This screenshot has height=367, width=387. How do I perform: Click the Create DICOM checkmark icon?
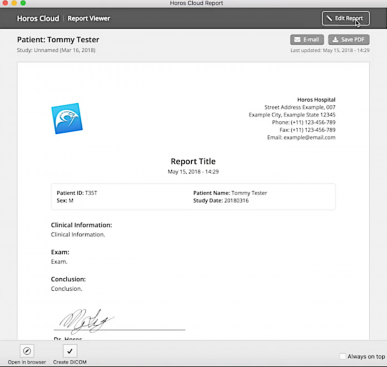pos(70,351)
